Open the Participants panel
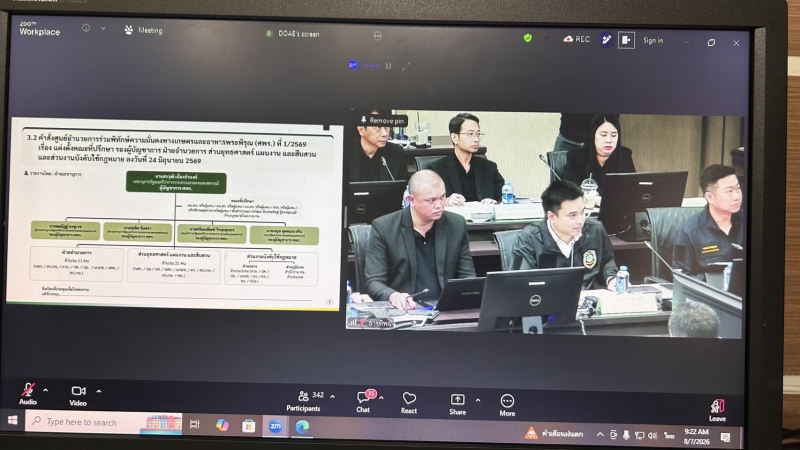The height and width of the screenshot is (450, 800). point(304,401)
